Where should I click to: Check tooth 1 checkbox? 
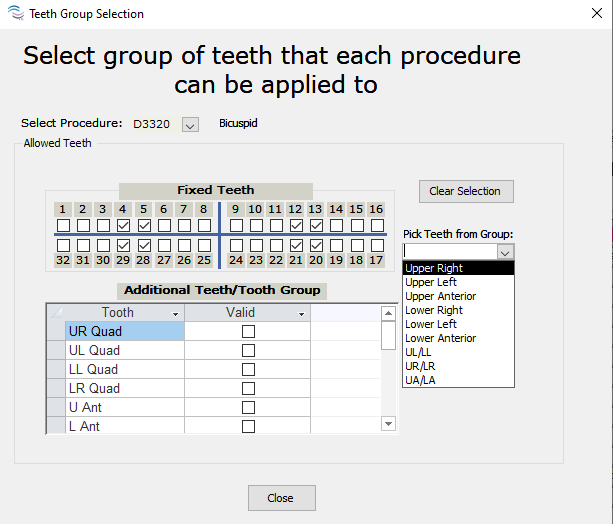point(63,226)
